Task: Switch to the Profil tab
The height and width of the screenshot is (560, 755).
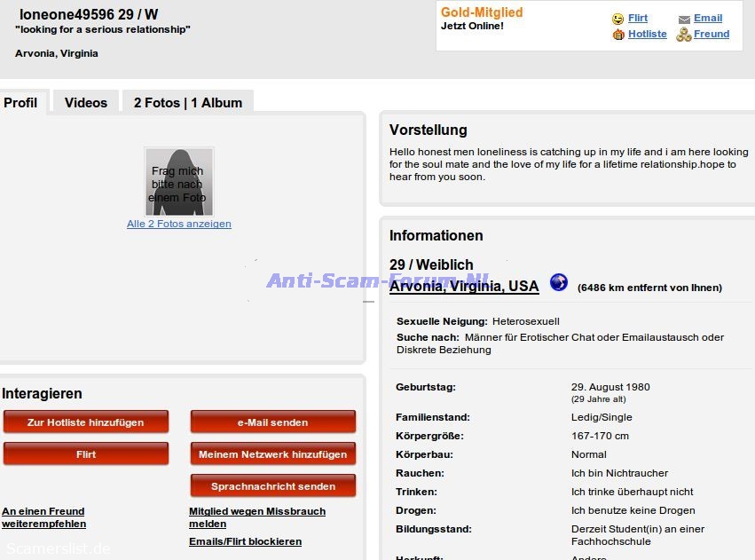Action: 20,103
